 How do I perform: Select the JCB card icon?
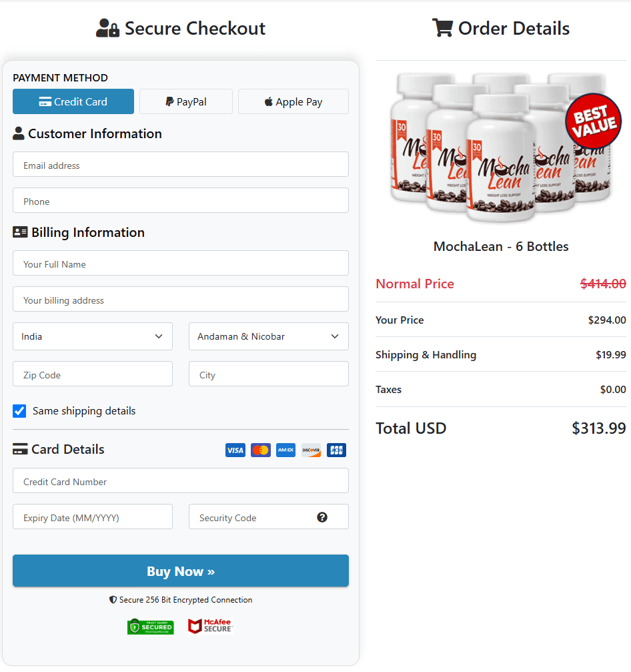tap(336, 450)
